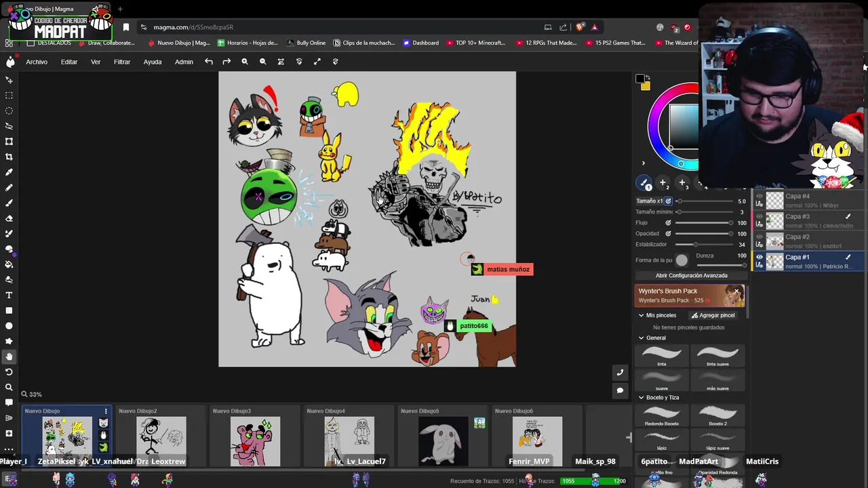Click the black foreground color swatch

[639, 79]
